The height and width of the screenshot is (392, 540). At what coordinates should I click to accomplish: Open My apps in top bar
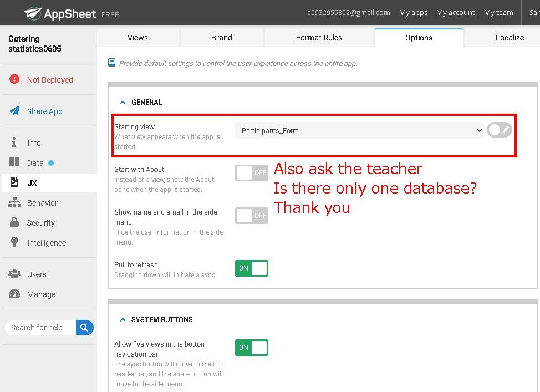pyautogui.click(x=413, y=13)
